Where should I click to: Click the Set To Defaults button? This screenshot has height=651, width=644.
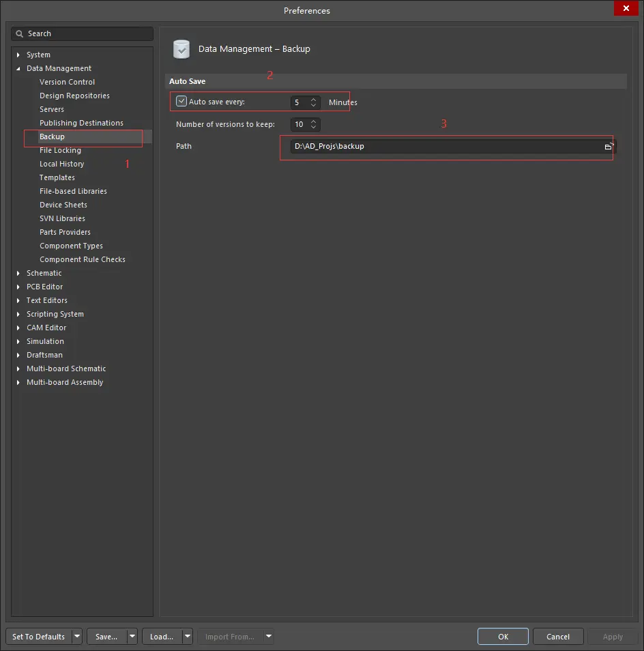(39, 637)
